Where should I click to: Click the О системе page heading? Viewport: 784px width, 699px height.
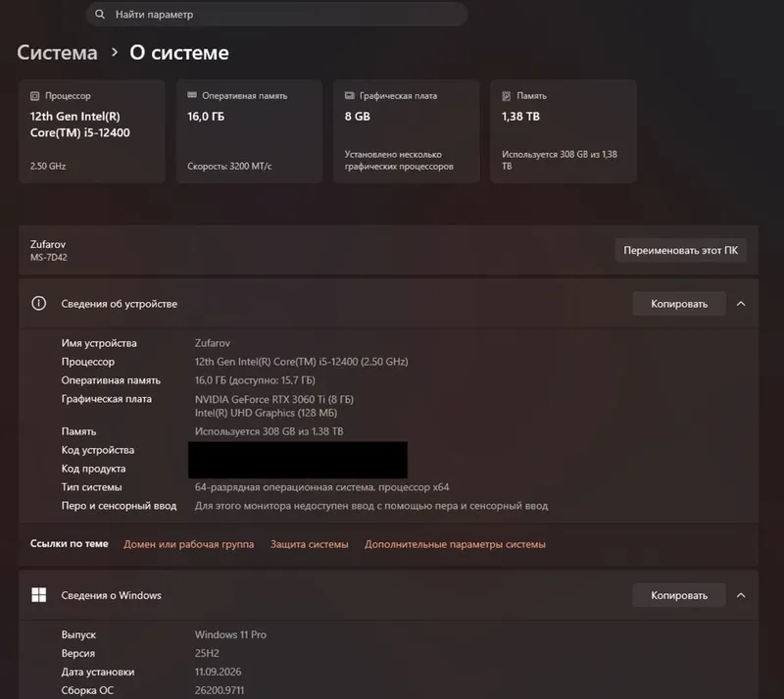coord(179,53)
